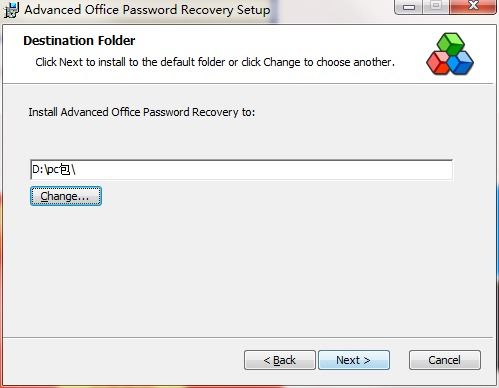This screenshot has width=499, height=388.
Task: Click the three-cube product logo
Action: (x=450, y=54)
